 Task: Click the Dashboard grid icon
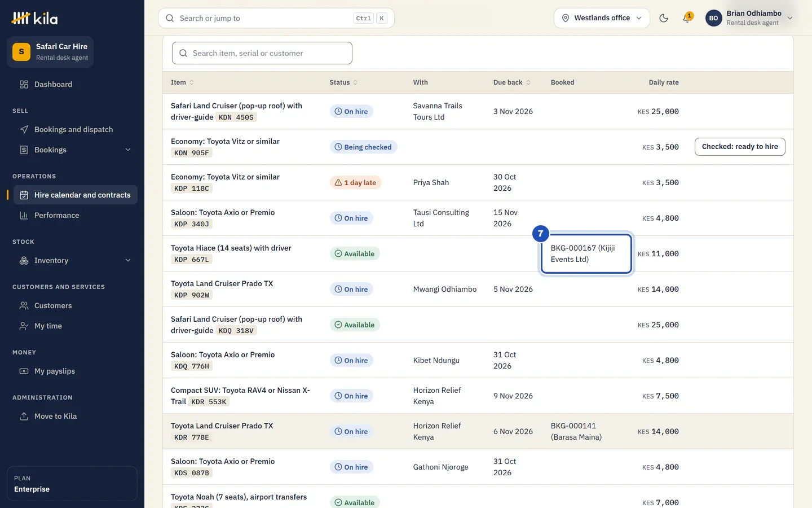pos(24,85)
